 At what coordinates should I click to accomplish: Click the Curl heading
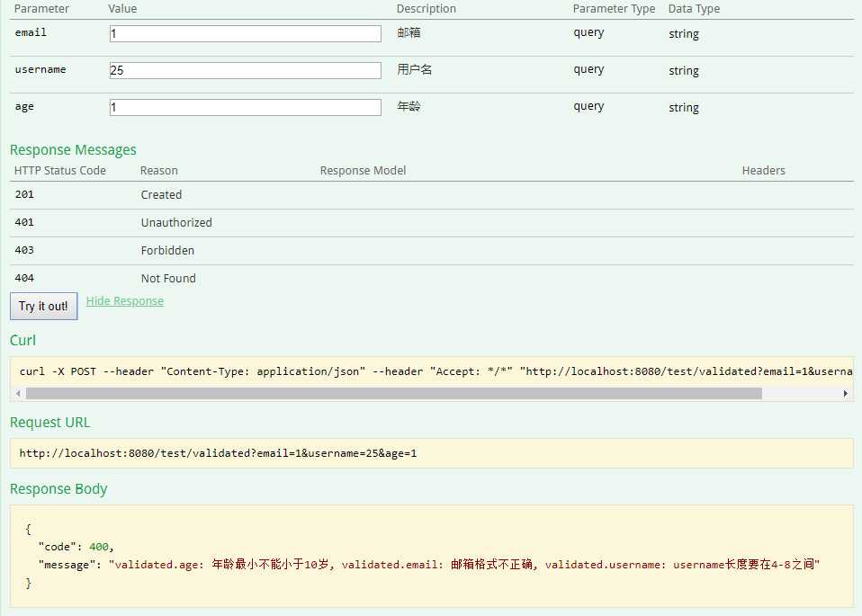22,340
